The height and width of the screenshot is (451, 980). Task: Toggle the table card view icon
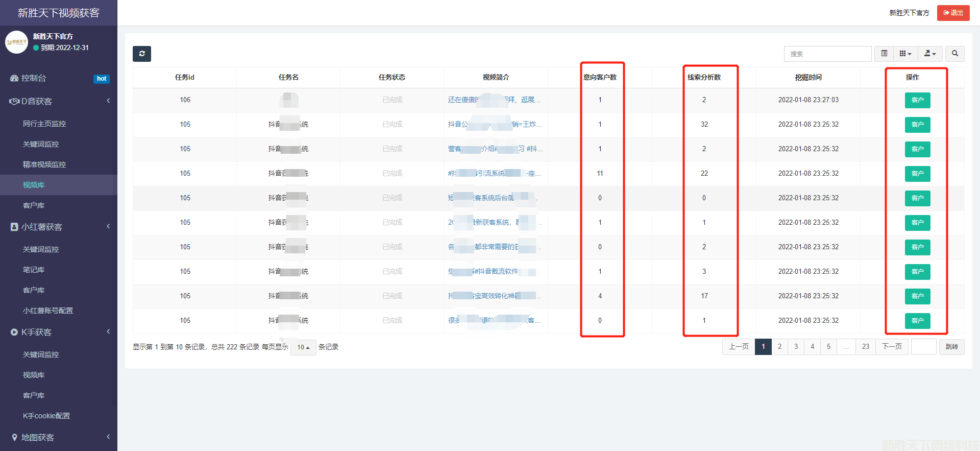coord(884,54)
